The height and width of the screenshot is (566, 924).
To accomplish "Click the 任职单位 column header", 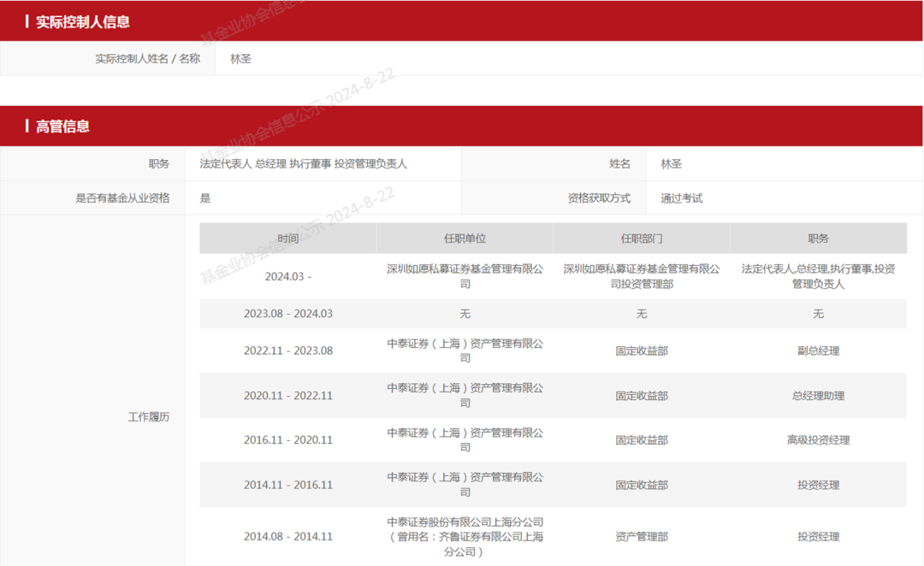I will click(x=465, y=238).
